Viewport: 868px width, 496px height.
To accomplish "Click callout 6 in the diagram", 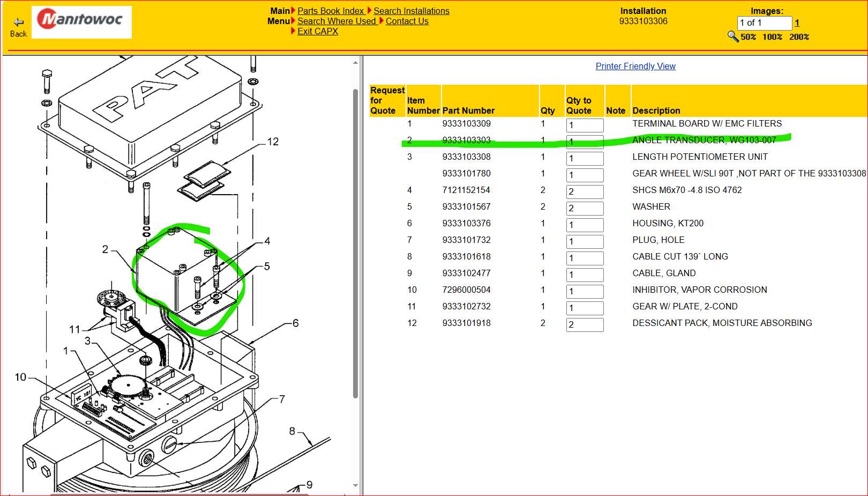I will tap(295, 323).
